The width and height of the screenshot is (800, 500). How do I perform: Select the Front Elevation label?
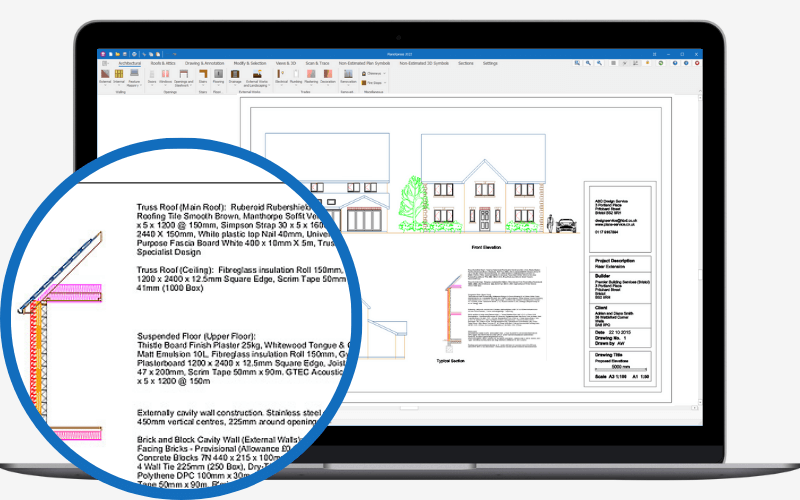coord(486,247)
